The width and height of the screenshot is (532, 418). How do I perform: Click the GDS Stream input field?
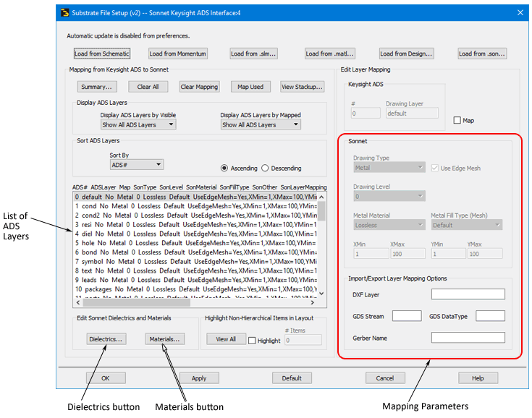coord(407,316)
